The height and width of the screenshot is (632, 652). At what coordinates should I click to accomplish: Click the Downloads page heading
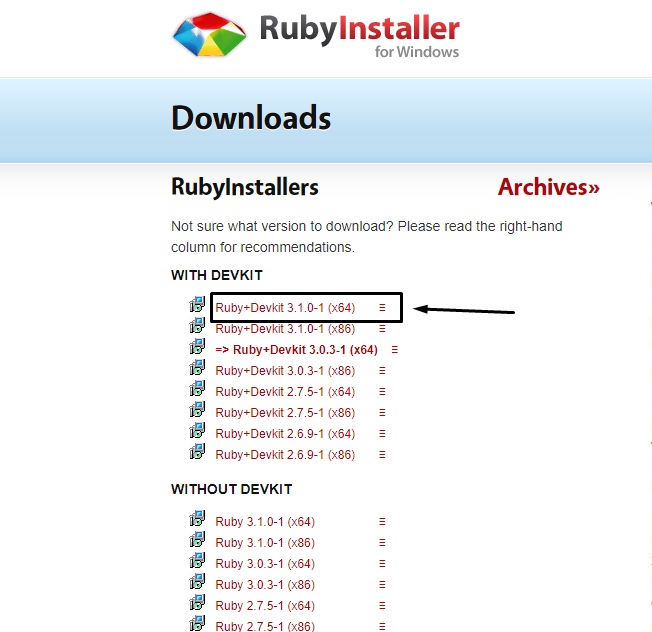[x=251, y=118]
